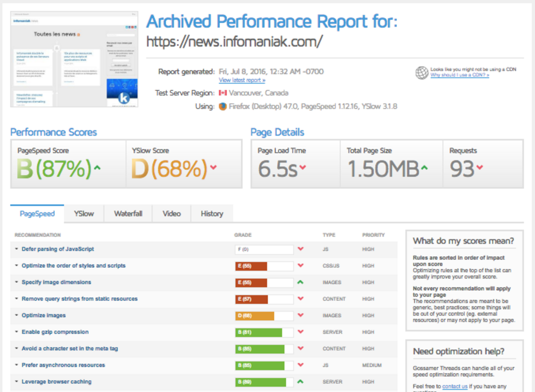Image resolution: width=535 pixels, height=392 pixels.
Task: Click the Specify image dimensions grade bar
Action: (x=264, y=283)
